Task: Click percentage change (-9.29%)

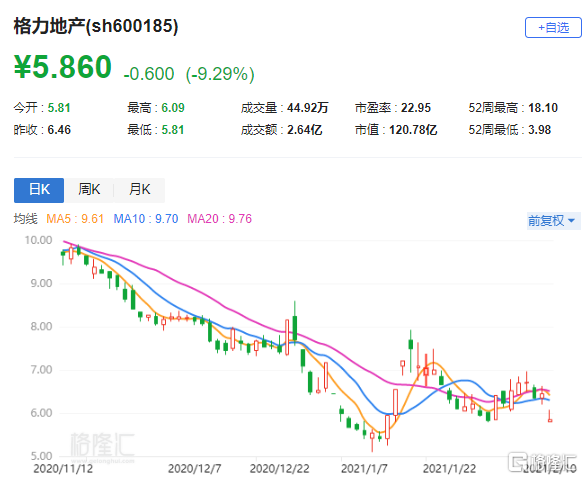Action: (220, 74)
